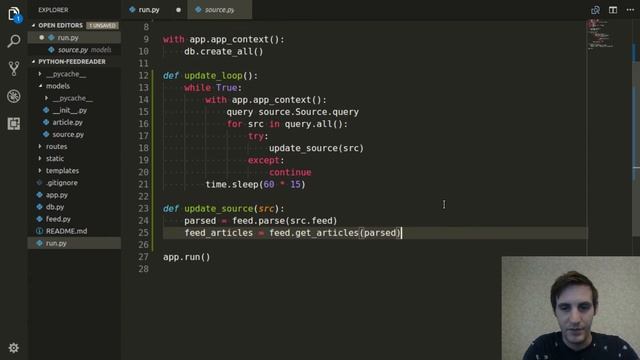The height and width of the screenshot is (360, 640).
Task: Click 'app.run()' on line 27
Action: coord(187,257)
